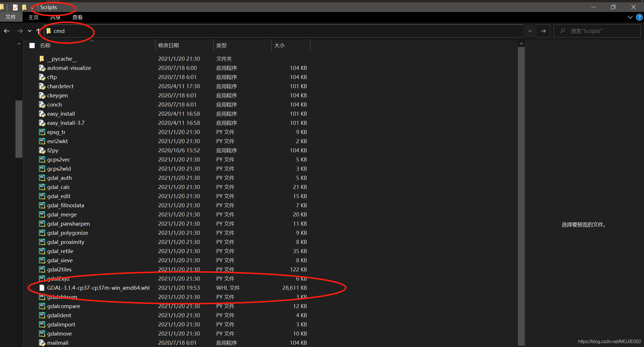This screenshot has width=644, height=347.
Task: Click the esri2wkt PY file icon
Action: 42,141
